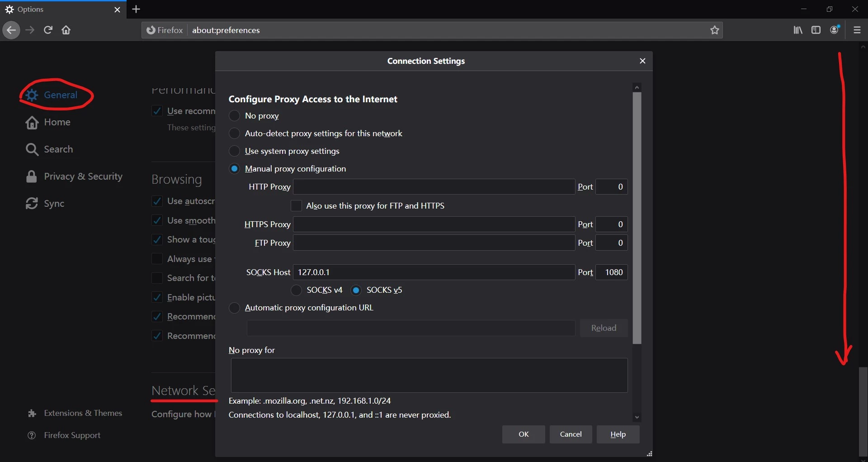Close the Options tab

point(117,10)
